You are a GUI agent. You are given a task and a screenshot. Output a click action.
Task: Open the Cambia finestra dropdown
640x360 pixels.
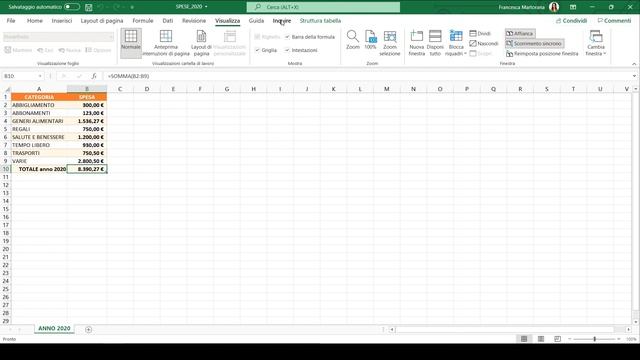click(596, 43)
